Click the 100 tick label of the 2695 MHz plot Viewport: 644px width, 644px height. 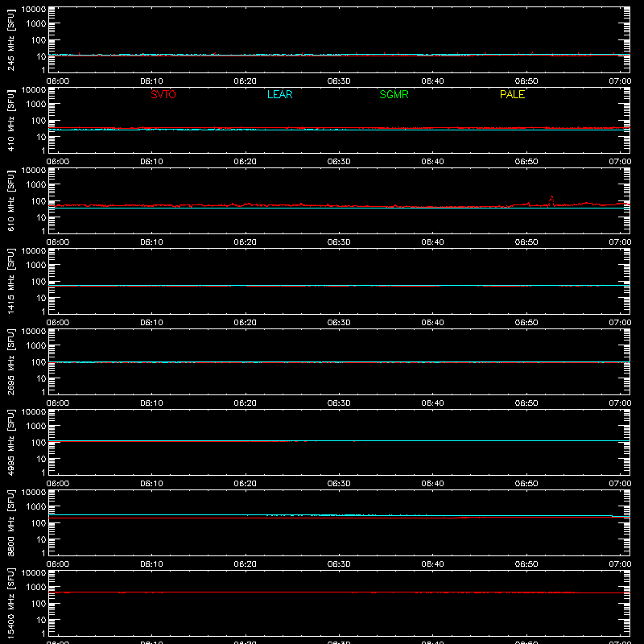(x=39, y=361)
